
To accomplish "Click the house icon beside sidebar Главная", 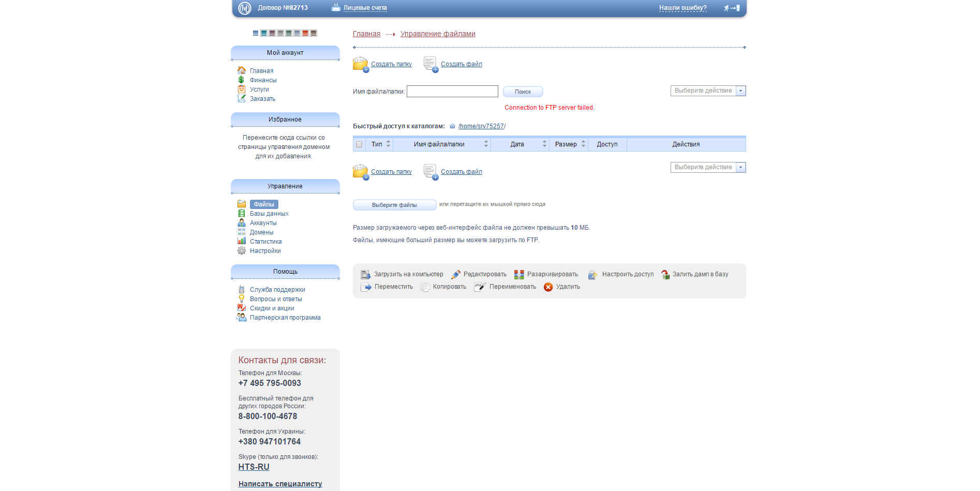I will 242,70.
